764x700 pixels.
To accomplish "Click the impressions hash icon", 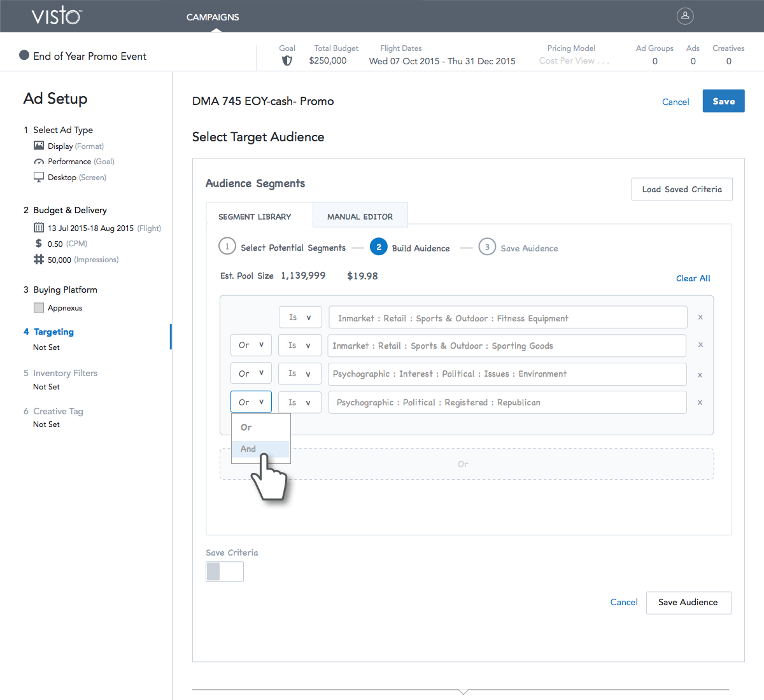I will [x=39, y=260].
